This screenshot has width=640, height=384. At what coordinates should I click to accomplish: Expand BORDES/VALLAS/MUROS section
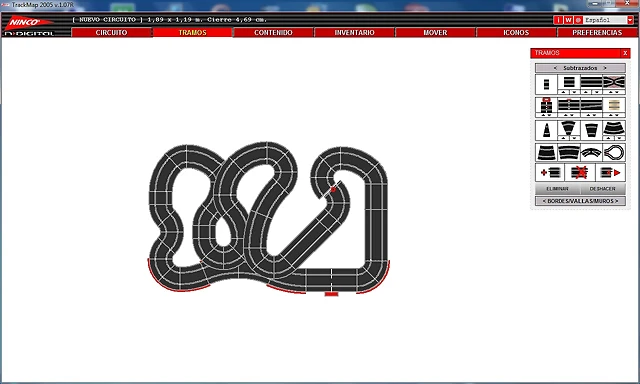point(580,201)
